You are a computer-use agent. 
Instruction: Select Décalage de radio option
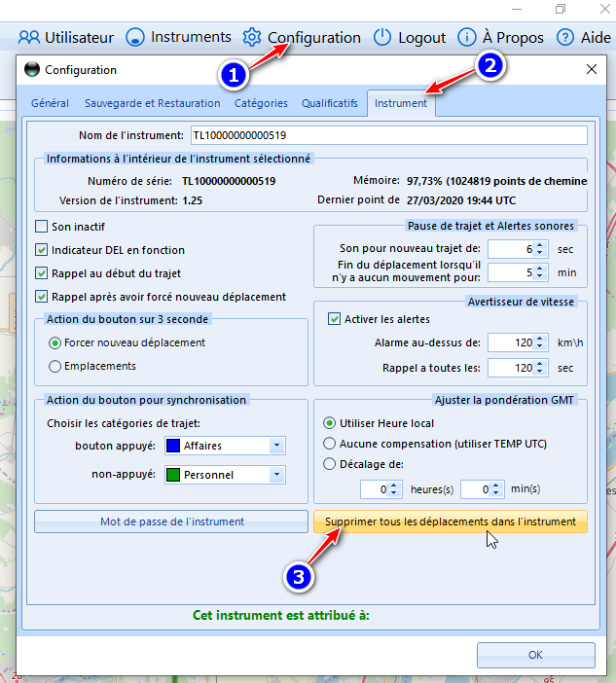pyautogui.click(x=329, y=464)
